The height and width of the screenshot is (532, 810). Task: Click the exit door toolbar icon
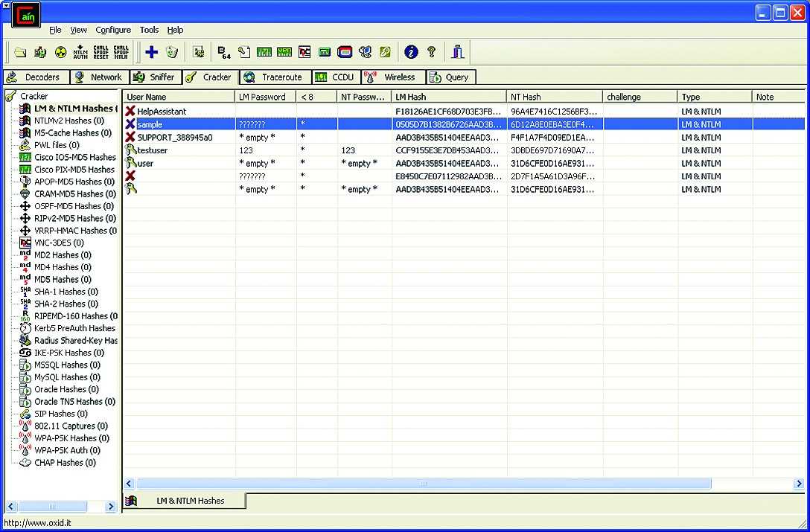[x=458, y=52]
